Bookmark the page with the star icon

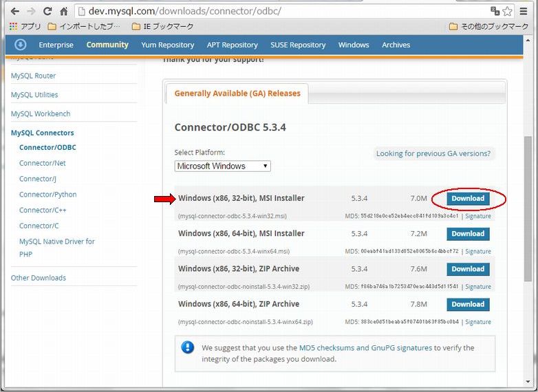pos(508,11)
